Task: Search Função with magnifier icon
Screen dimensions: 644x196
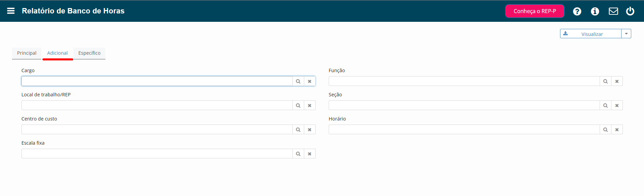Action: (605, 81)
